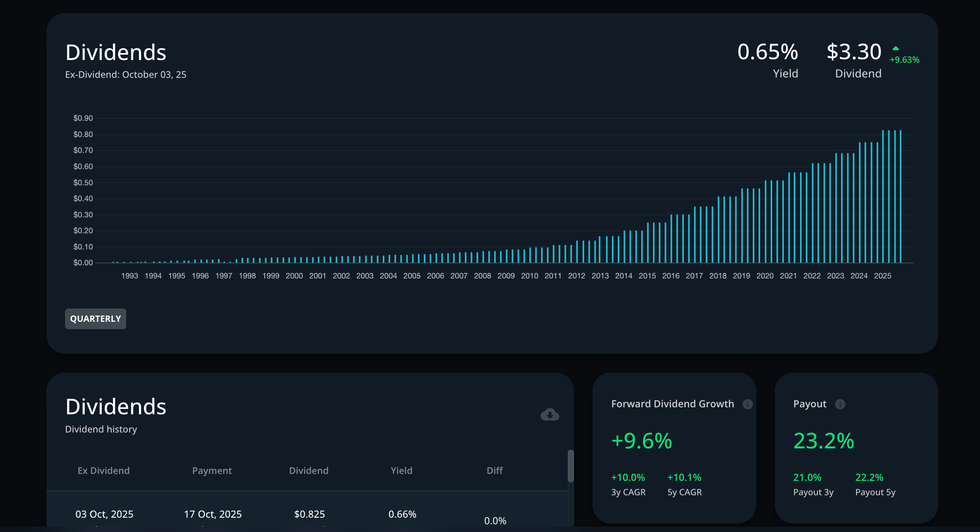Click the $3.30 Dividend amount
Image resolution: width=980 pixels, height=532 pixels.
[854, 52]
